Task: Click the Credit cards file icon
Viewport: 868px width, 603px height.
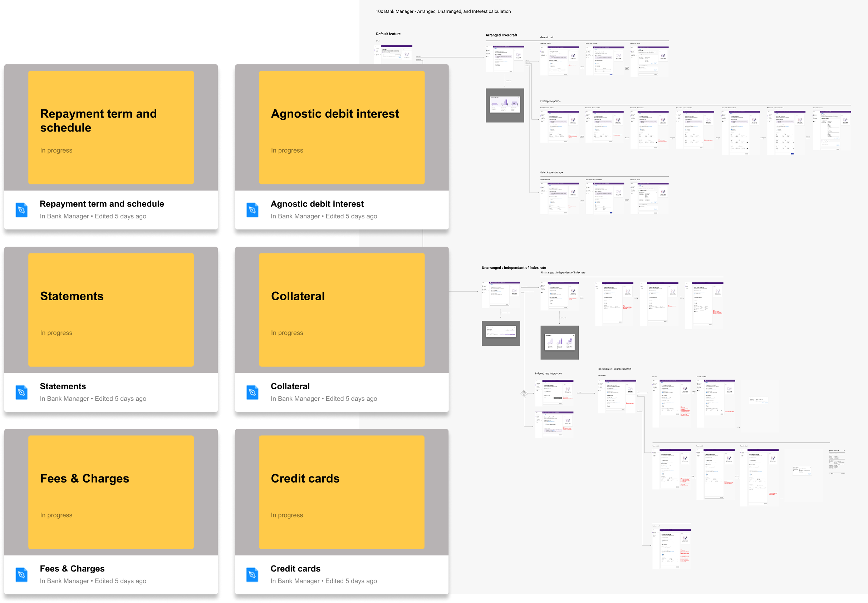Action: 252,575
